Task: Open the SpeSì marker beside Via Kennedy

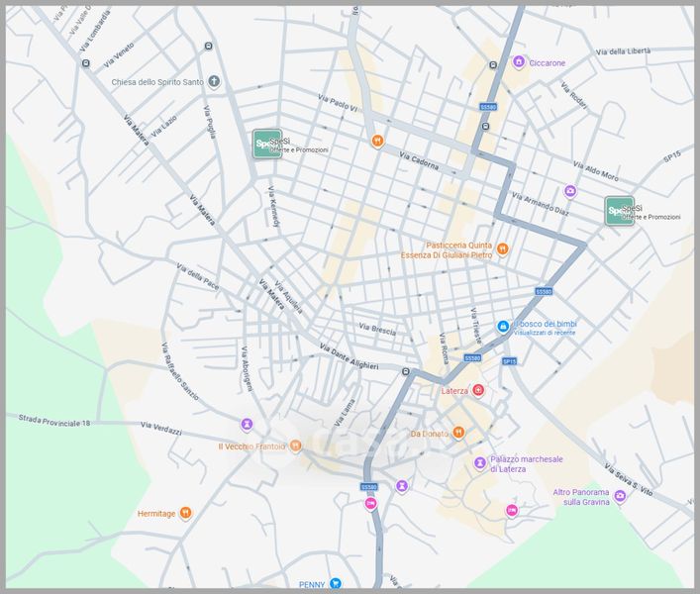Action: tap(266, 145)
